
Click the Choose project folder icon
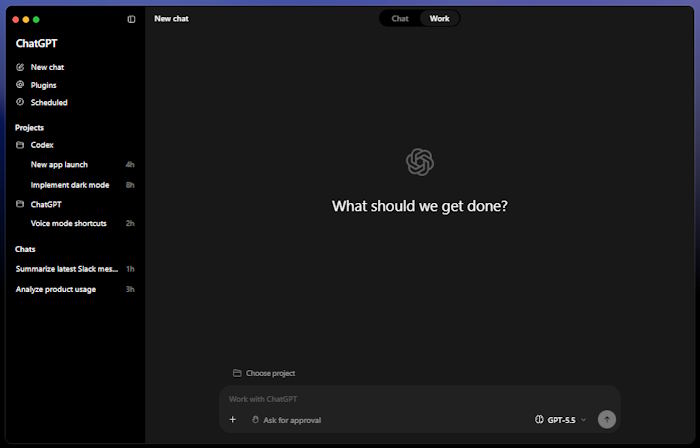coord(237,373)
